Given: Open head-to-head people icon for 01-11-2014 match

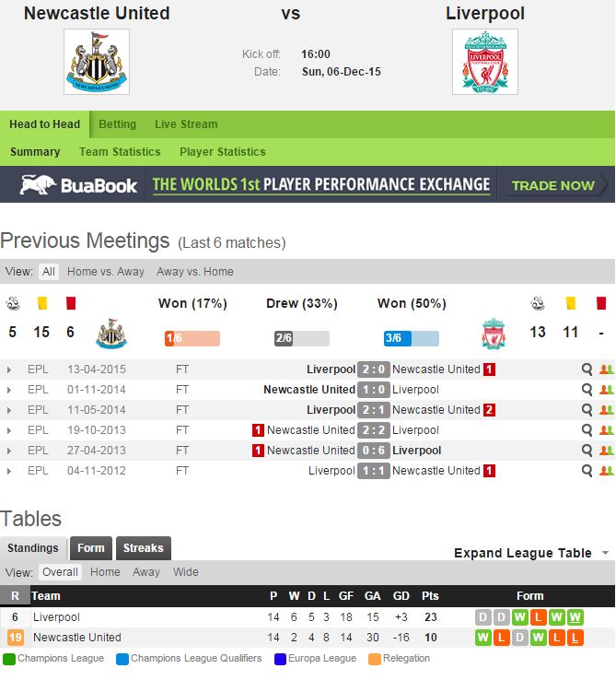Looking at the screenshot, I should [606, 390].
